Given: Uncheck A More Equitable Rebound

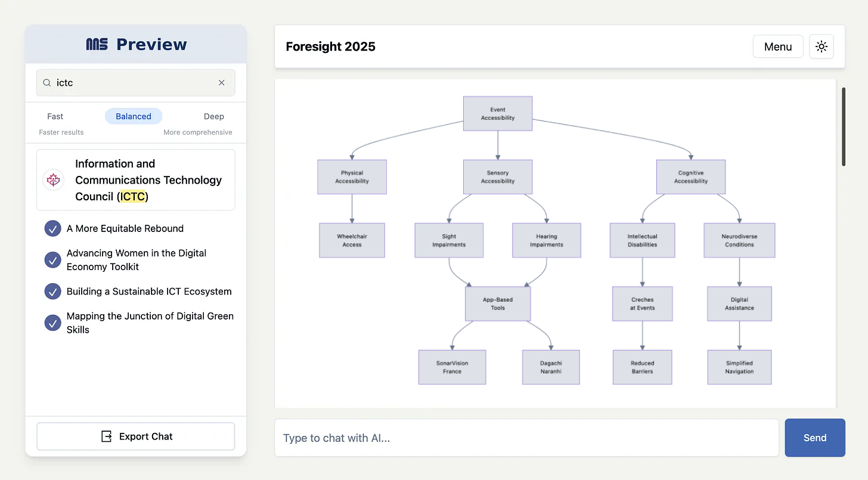Looking at the screenshot, I should [x=53, y=228].
